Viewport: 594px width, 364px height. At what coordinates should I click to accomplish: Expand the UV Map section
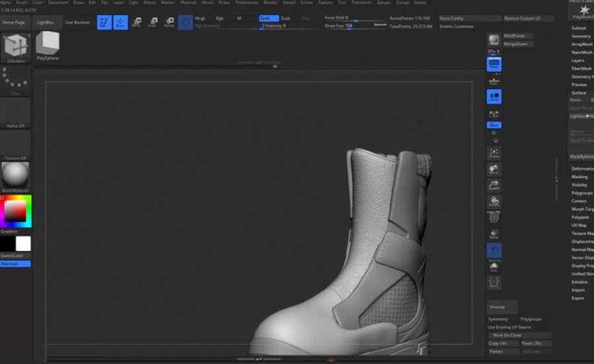579,225
